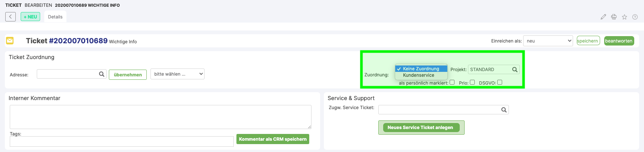Check the Prio checkbox
The image size is (644, 152).
pos(472,82)
